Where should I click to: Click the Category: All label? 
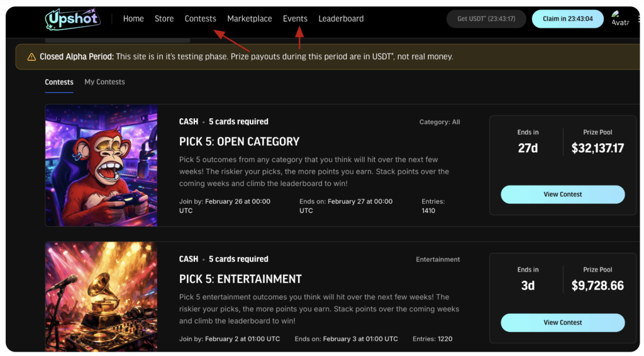point(440,122)
